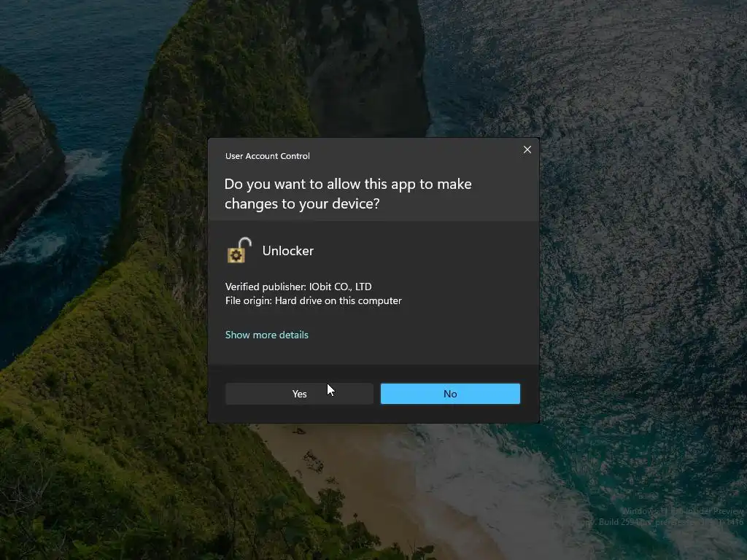This screenshot has height=560, width=747.
Task: Close the User Account Control dialog
Action: click(527, 149)
